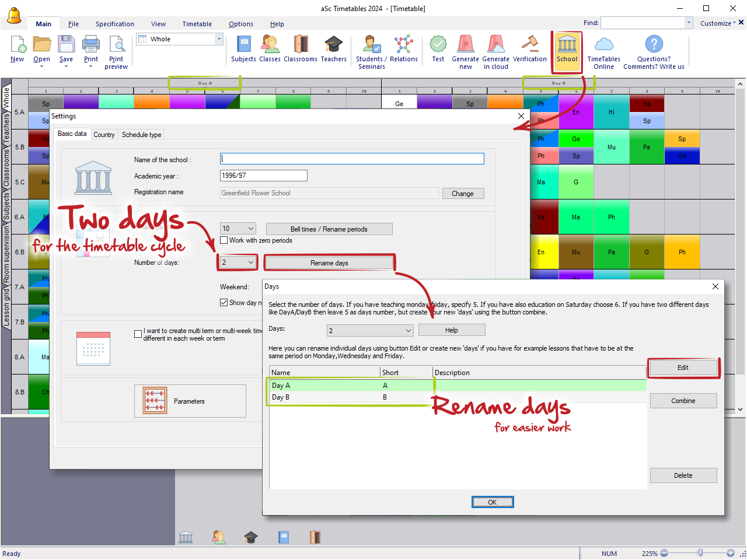
Task: Open the Verification gavel icon
Action: click(x=530, y=49)
